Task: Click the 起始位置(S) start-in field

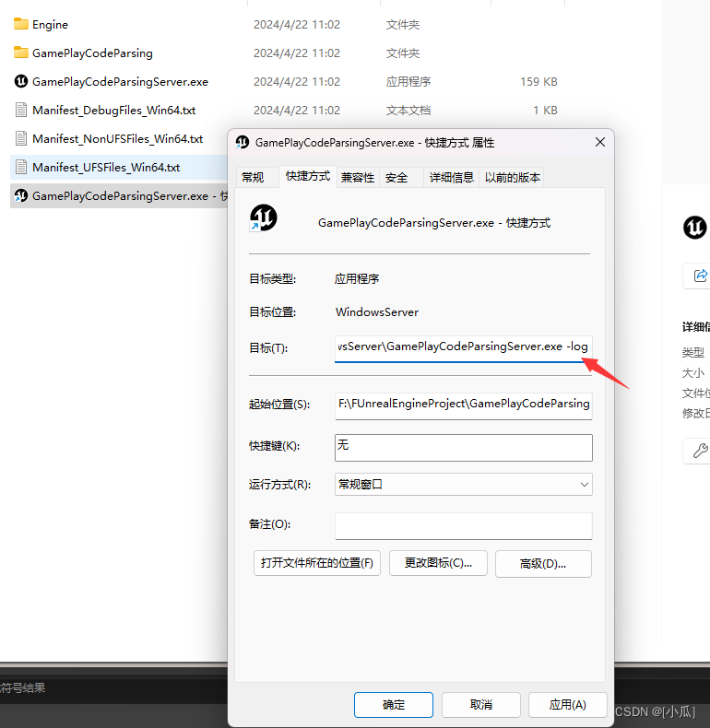Action: pos(463,405)
